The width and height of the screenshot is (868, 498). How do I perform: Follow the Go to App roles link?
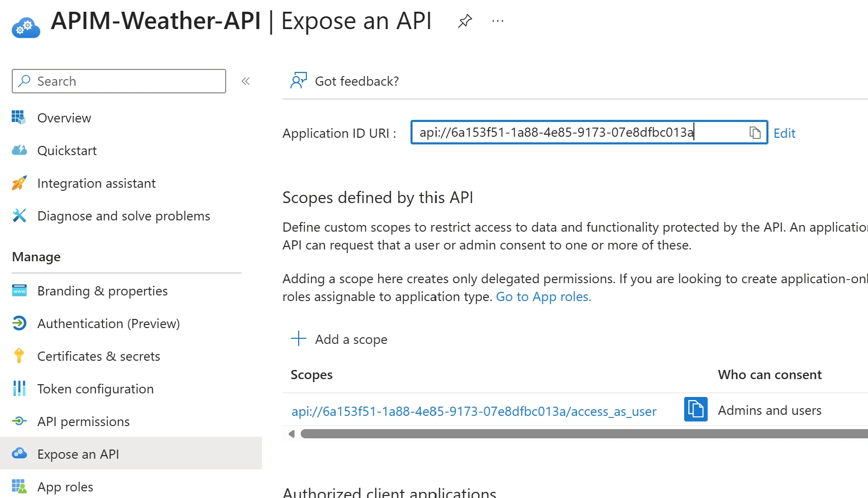tap(543, 296)
